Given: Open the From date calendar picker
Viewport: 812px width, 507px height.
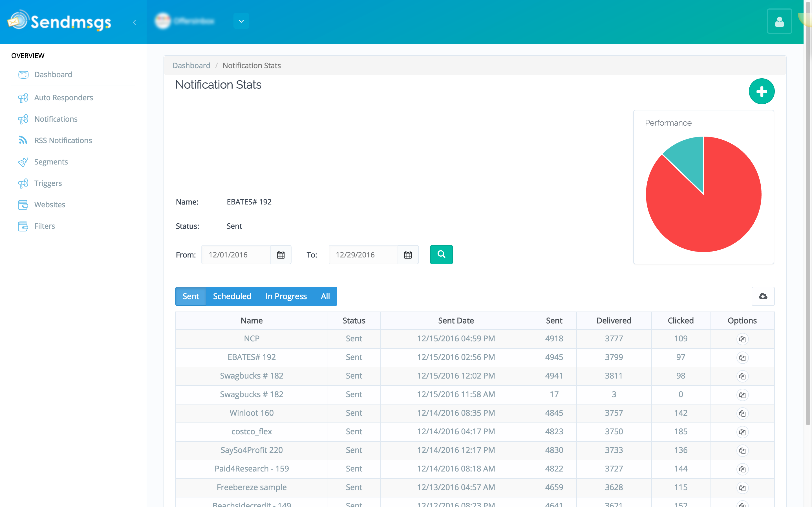Looking at the screenshot, I should click(281, 255).
